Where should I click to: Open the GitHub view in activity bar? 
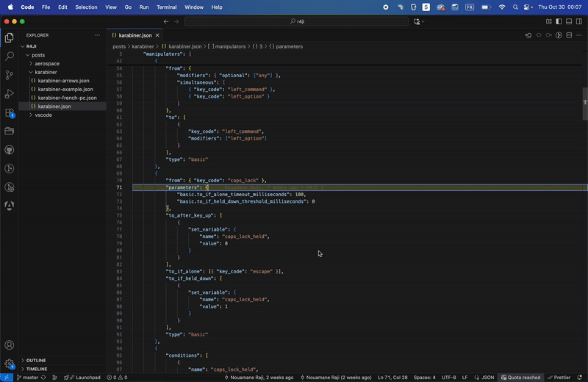tap(10, 150)
